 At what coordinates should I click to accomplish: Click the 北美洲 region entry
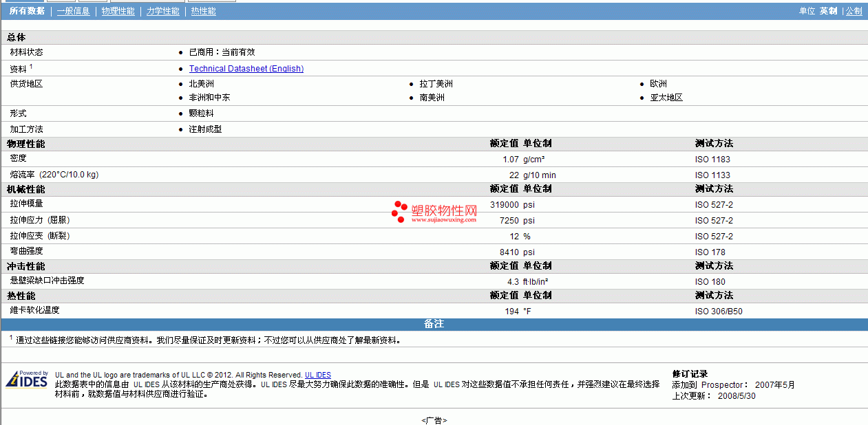202,84
